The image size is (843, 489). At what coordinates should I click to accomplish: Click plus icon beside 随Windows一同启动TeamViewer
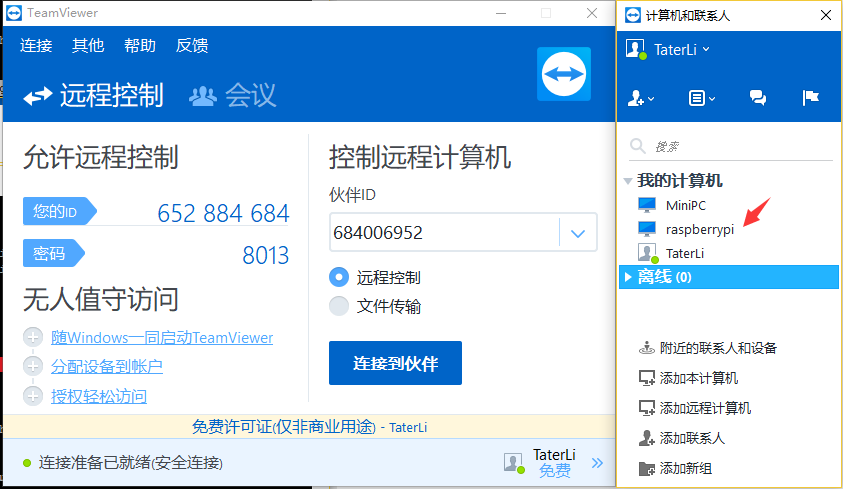coord(33,337)
